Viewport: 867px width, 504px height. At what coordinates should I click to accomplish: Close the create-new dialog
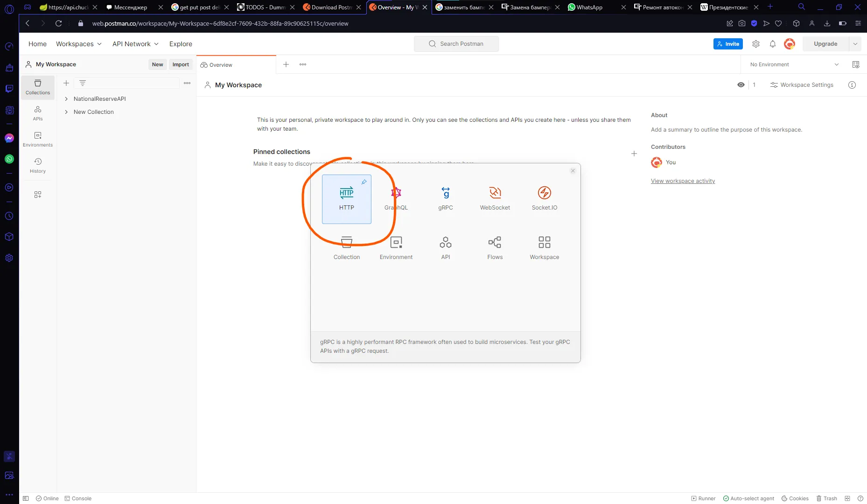click(573, 171)
